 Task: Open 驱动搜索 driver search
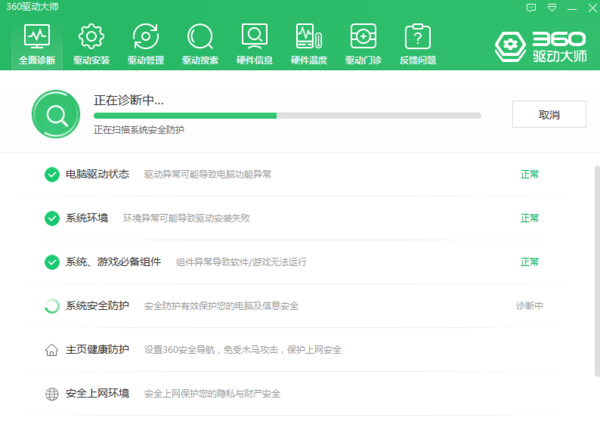click(x=200, y=44)
